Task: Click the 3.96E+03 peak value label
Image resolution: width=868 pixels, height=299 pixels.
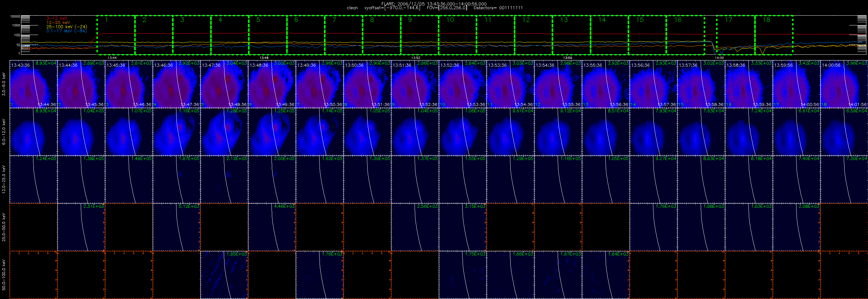Action: 858,63
